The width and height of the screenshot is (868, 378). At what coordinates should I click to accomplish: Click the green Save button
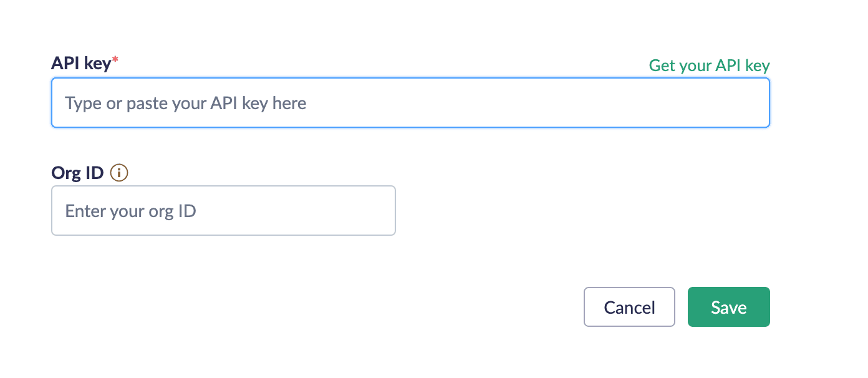[728, 307]
